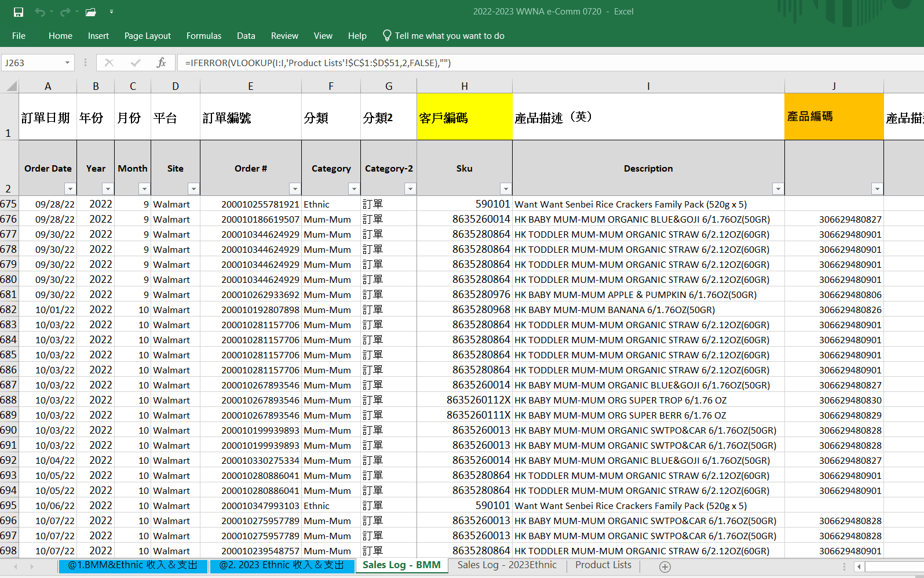The height and width of the screenshot is (578, 924).
Task: Open Description column filter dropdown
Action: [x=778, y=188]
